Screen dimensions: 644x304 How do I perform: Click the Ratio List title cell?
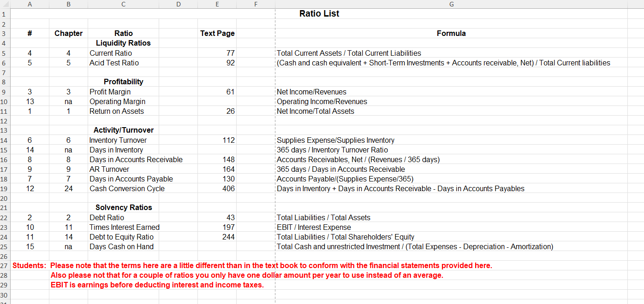(319, 14)
